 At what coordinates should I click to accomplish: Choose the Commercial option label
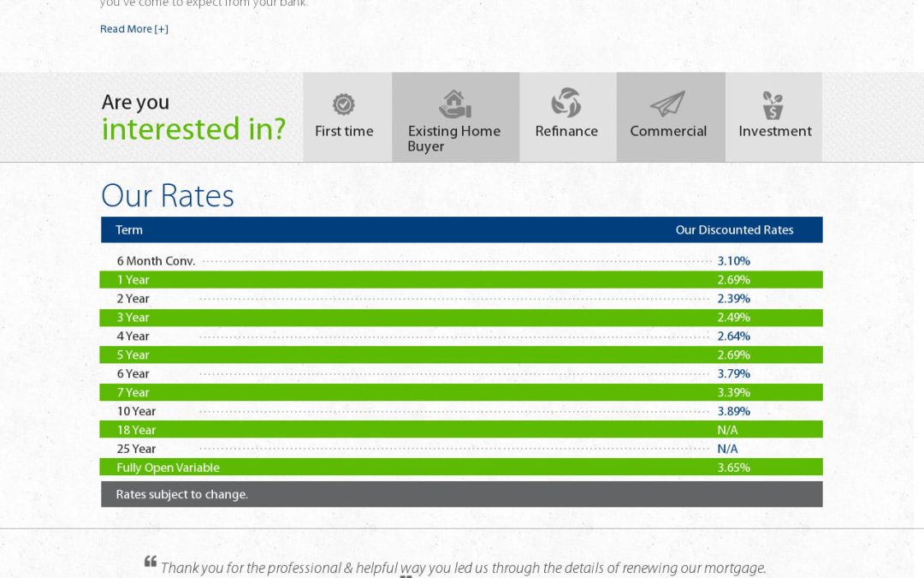(x=668, y=131)
